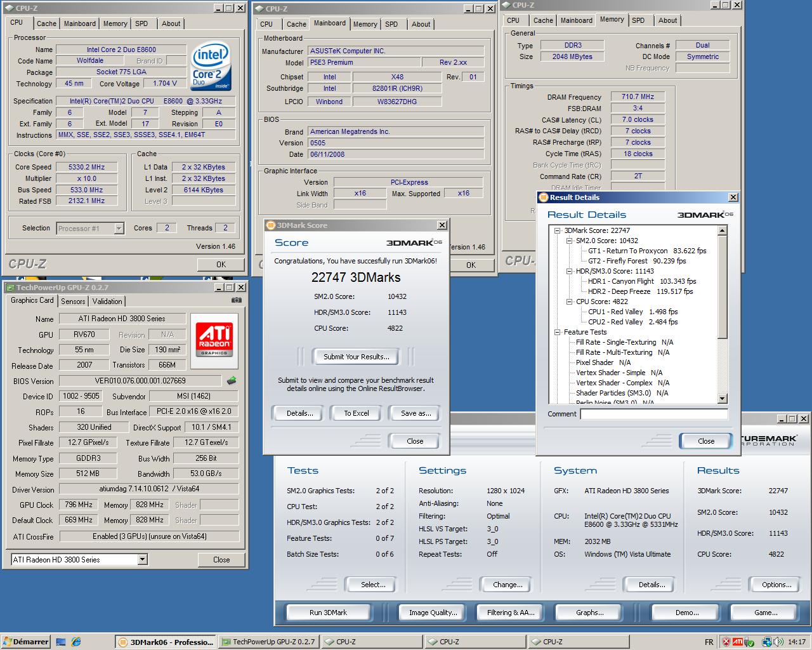Click OK in the leftmost CPU-Z window
The width and height of the screenshot is (812, 650).
(221, 265)
